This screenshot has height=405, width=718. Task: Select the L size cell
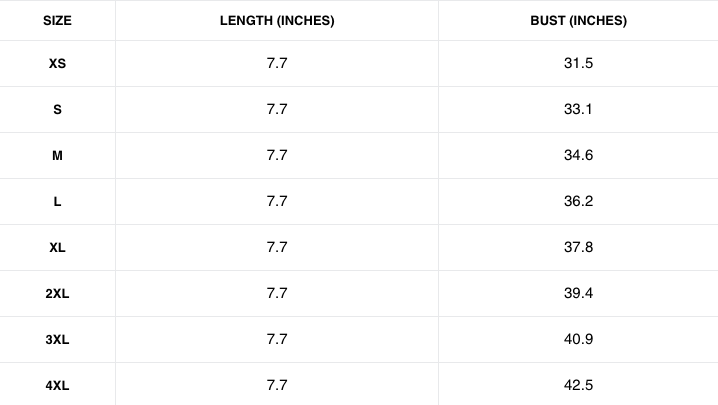click(x=57, y=202)
